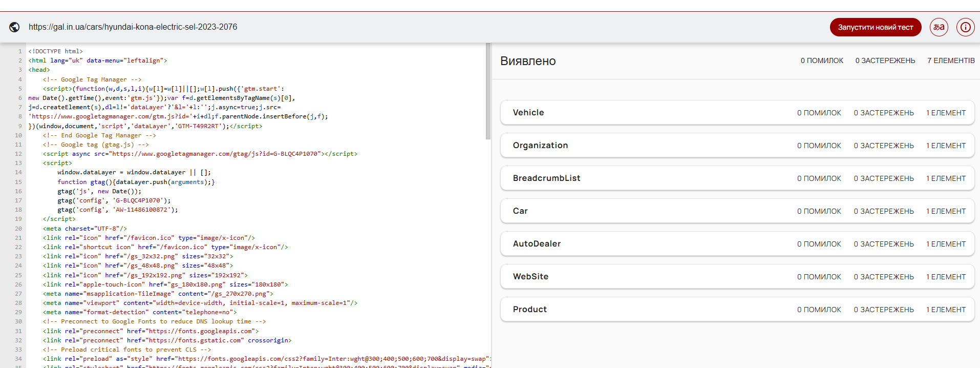Click gtag('config', 'AW-11486100872') line
This screenshot has height=368, width=980.
click(x=118, y=210)
